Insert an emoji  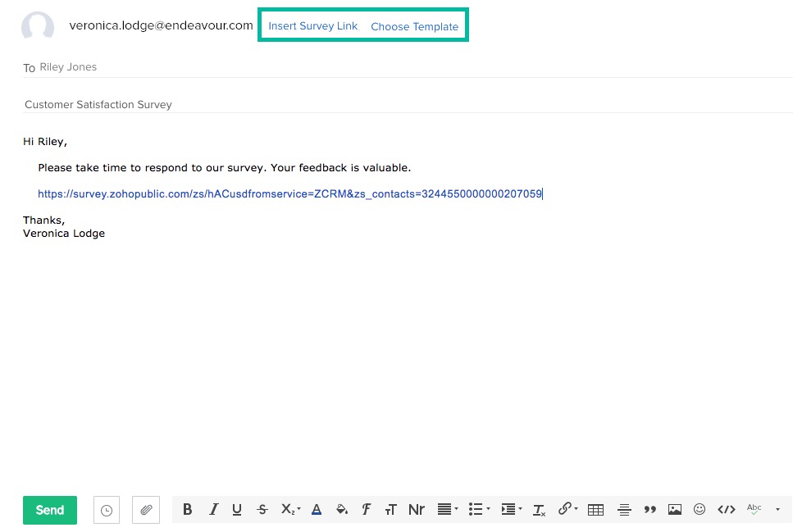700,509
